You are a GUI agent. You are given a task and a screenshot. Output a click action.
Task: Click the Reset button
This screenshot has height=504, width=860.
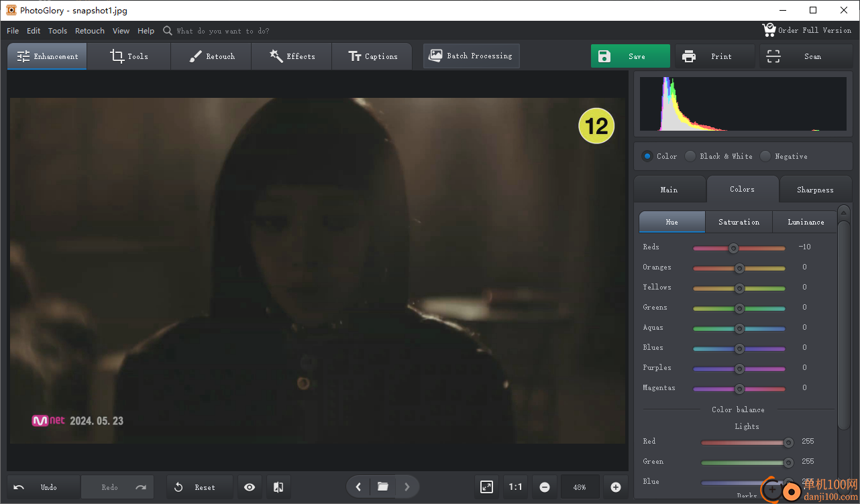200,487
